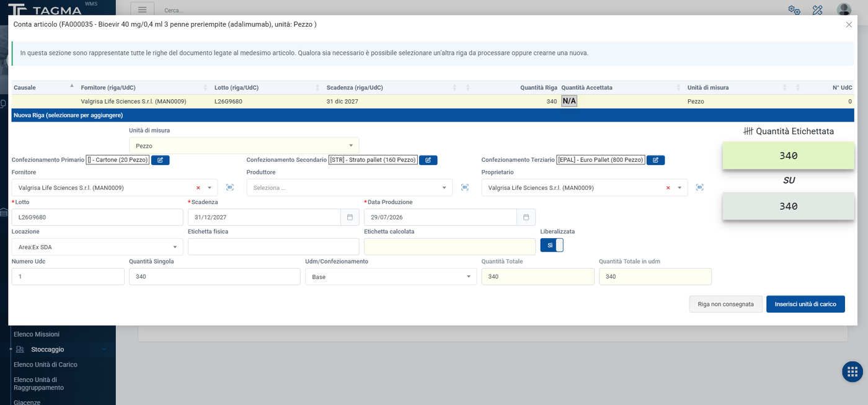Toggle the Liberalizzata switch
The image size is (868, 405).
pyautogui.click(x=552, y=245)
